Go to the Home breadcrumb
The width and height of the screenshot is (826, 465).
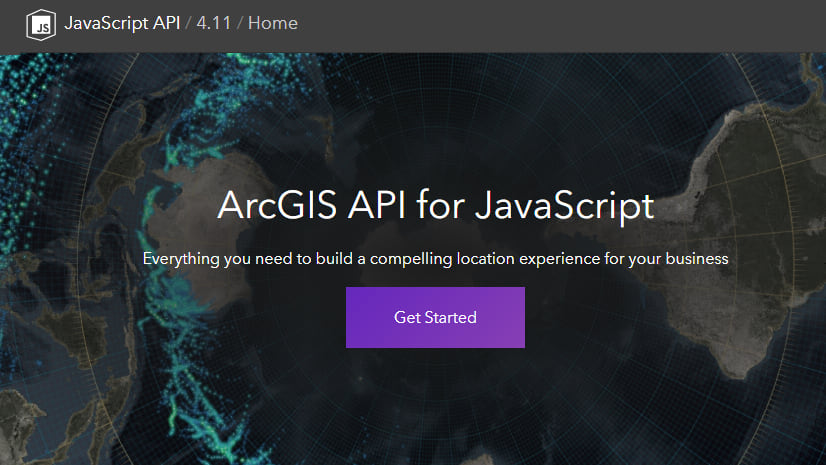coord(273,23)
